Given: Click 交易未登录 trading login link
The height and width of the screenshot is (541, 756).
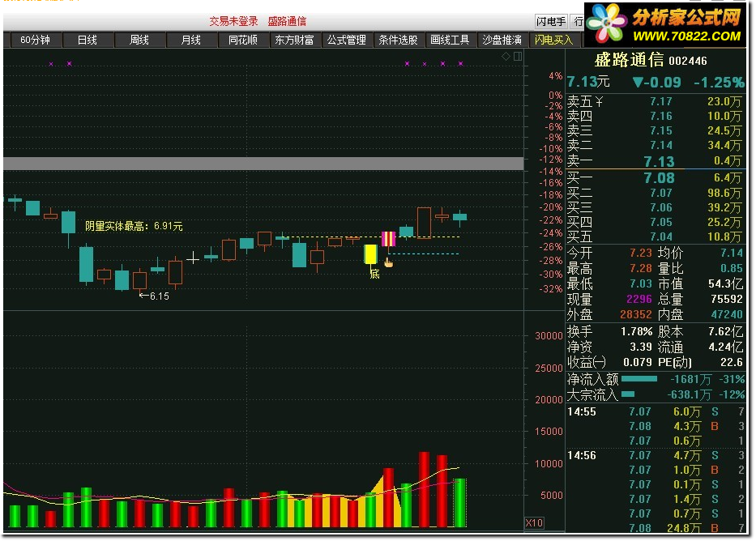Looking at the screenshot, I should click(x=234, y=21).
